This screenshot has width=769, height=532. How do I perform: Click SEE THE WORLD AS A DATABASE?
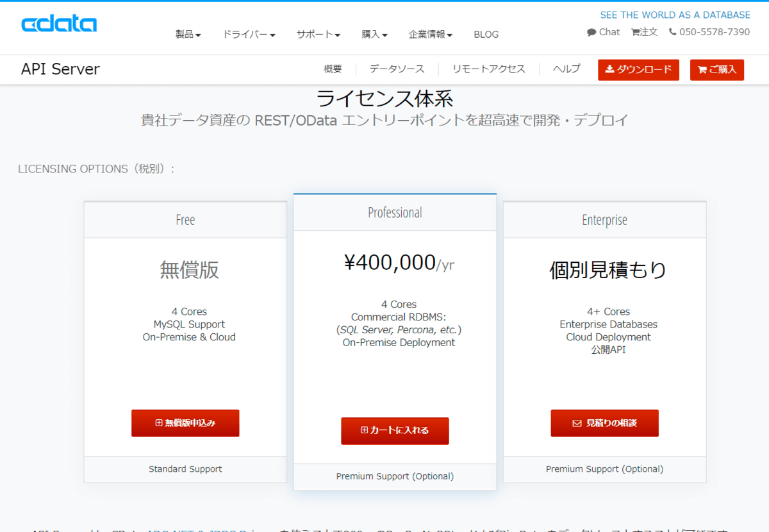675,15
